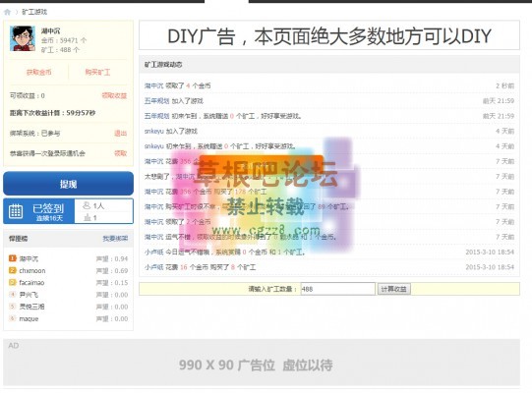
Task: Click 领取 beside the login lottery chance
Action: pyautogui.click(x=120, y=153)
